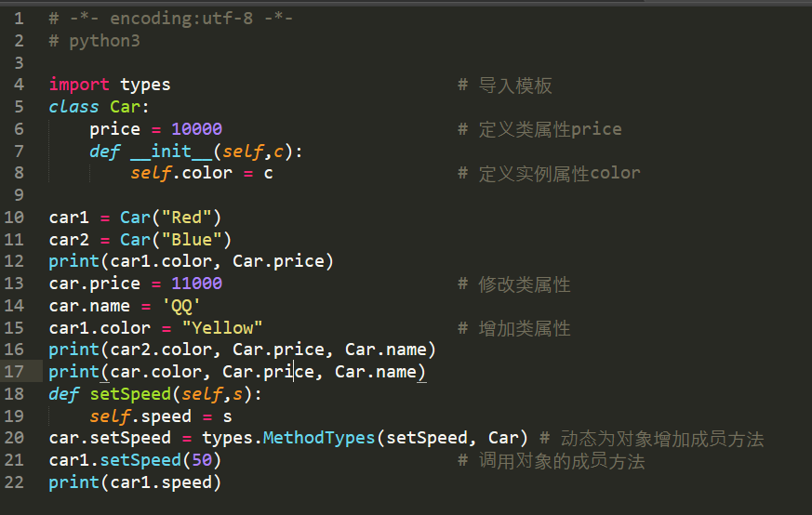Click the number 11000 on line 13
The image size is (812, 515).
pyautogui.click(x=196, y=284)
